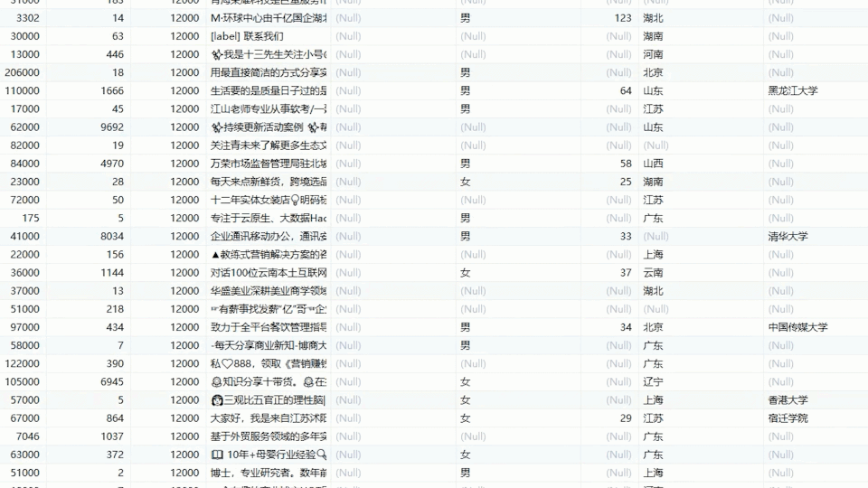Viewport: 868px width, 488px height.
Task: Click the 辽宁 province cell
Action: pos(653,381)
